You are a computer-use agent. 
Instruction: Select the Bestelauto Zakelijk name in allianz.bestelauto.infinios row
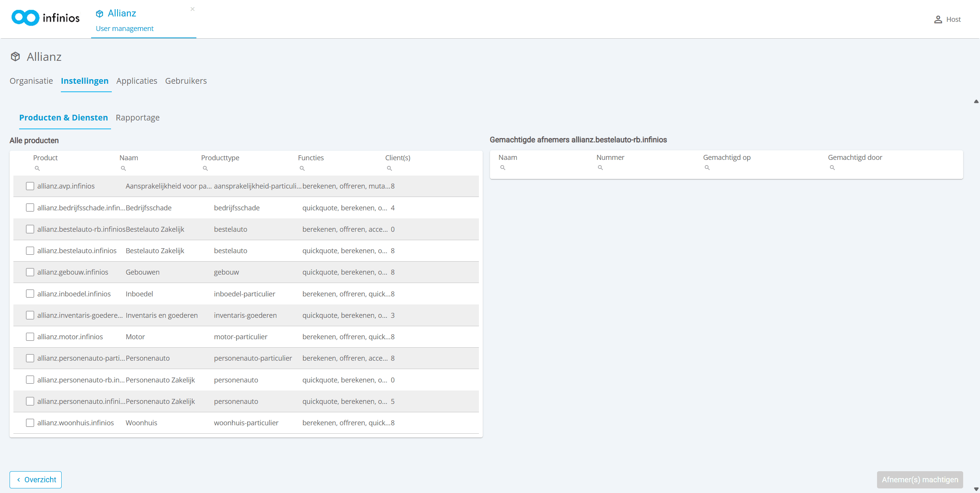[155, 251]
